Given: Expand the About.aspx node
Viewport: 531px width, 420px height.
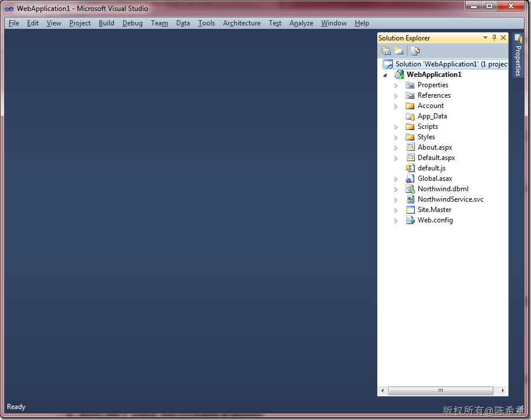Looking at the screenshot, I should coord(396,148).
